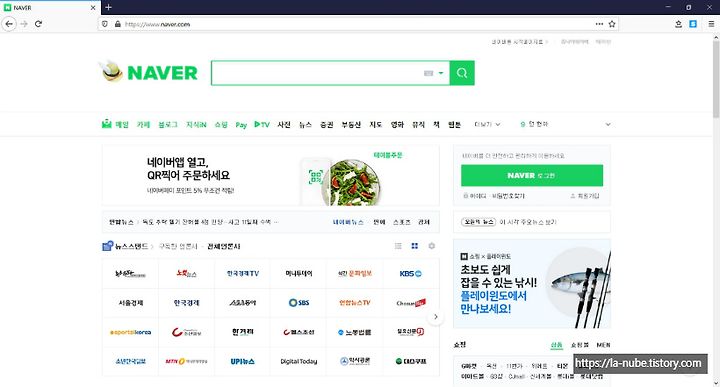This screenshot has height=387, width=720.
Task: Show the next newsstand page with the arrow
Action: (x=436, y=317)
